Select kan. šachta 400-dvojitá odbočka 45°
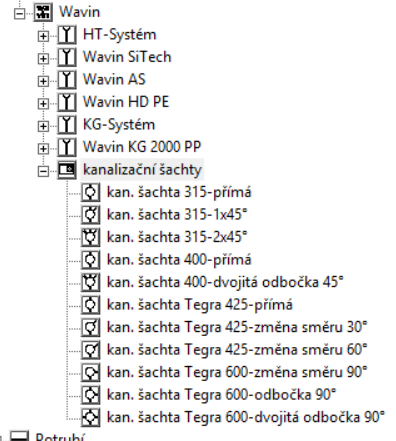This screenshot has height=441, width=396. [225, 282]
